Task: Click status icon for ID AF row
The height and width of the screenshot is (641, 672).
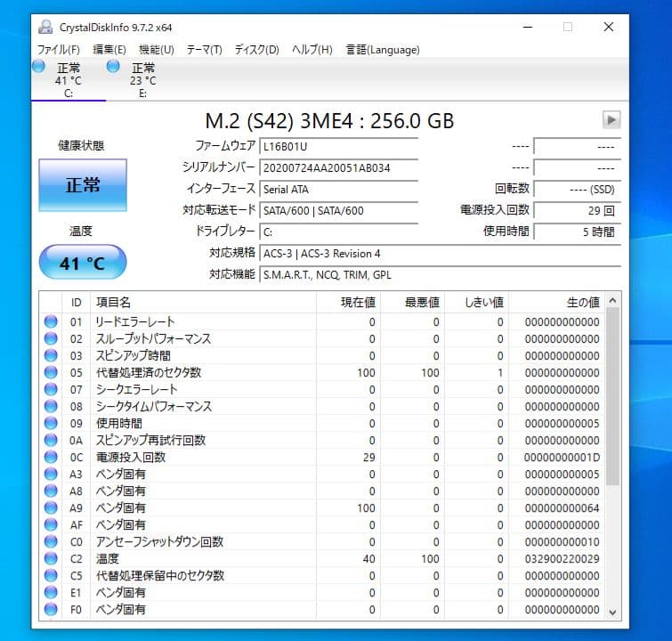Action: 51,524
